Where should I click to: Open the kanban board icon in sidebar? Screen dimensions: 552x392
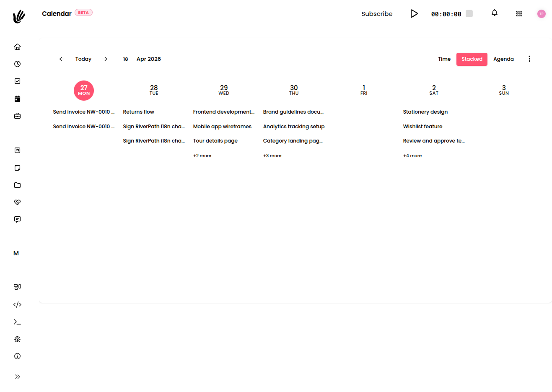pos(17,151)
